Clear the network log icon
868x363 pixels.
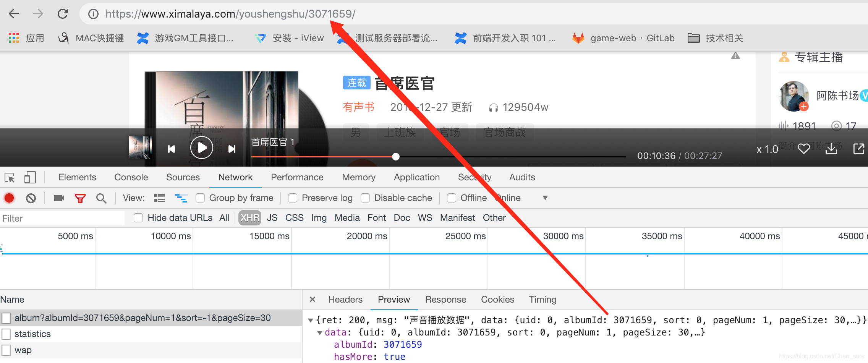[x=31, y=198]
